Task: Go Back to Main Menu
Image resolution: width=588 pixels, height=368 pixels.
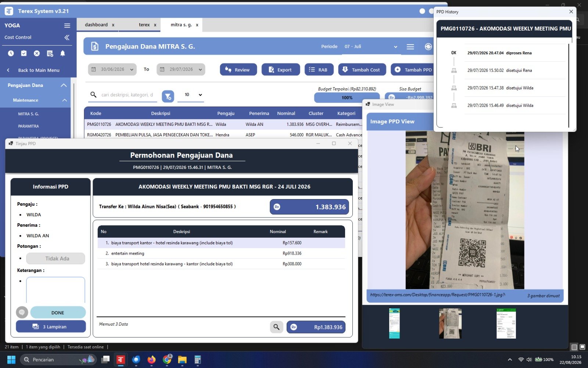Action: (x=39, y=70)
